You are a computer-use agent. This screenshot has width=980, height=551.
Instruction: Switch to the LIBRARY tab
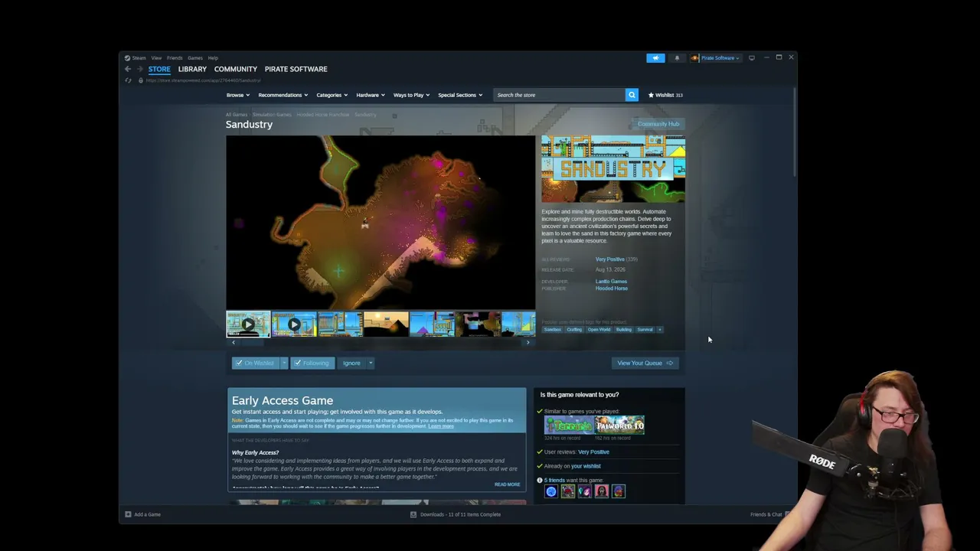[x=192, y=69]
